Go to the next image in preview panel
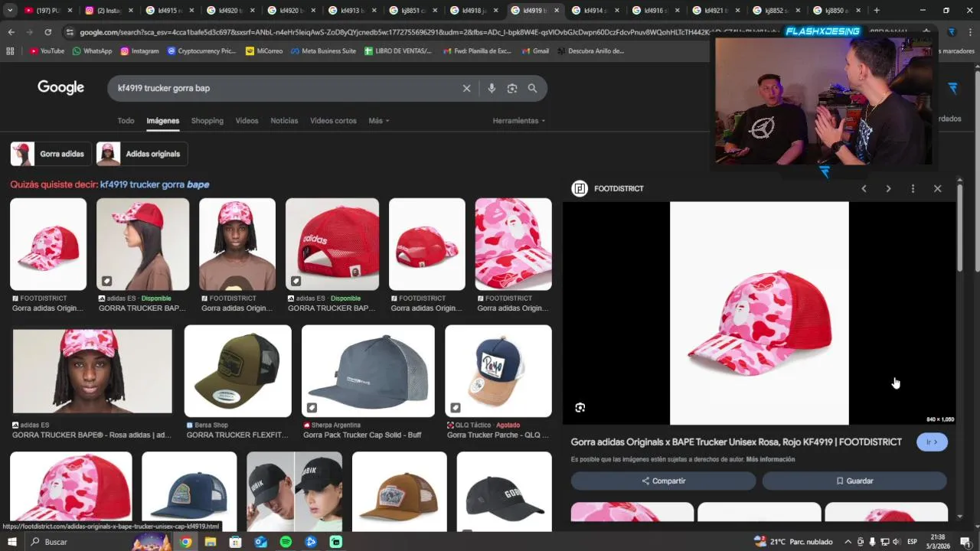Viewport: 980px width, 551px height. (888, 188)
